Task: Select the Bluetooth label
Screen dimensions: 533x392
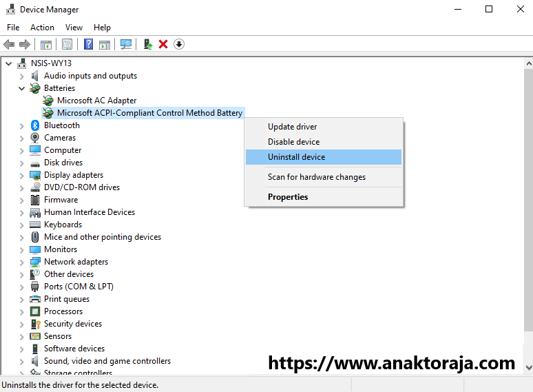Action: pyautogui.click(x=62, y=125)
